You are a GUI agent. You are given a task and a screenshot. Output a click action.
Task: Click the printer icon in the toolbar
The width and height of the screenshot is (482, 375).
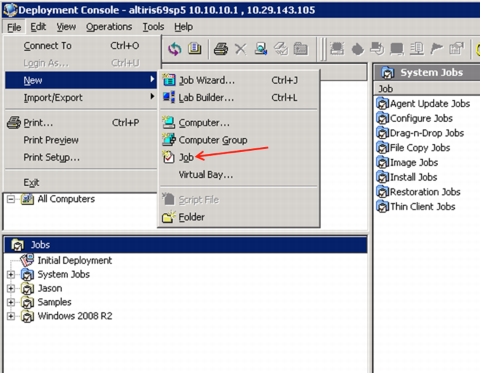pos(221,49)
